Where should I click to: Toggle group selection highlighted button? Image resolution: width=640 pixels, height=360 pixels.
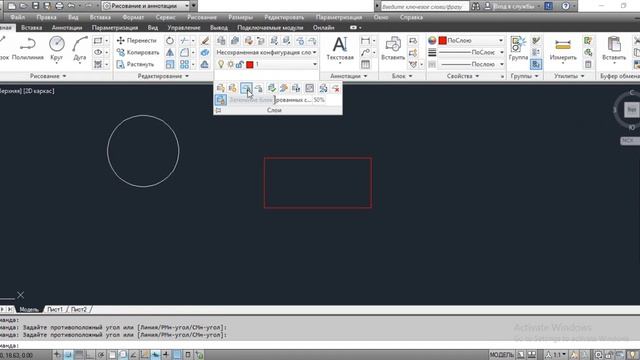[x=536, y=64]
